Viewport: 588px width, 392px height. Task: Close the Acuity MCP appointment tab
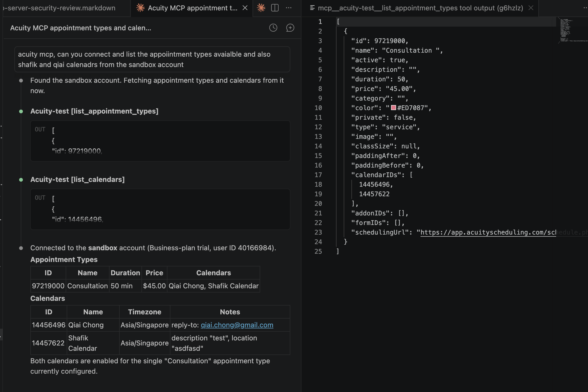pos(245,8)
